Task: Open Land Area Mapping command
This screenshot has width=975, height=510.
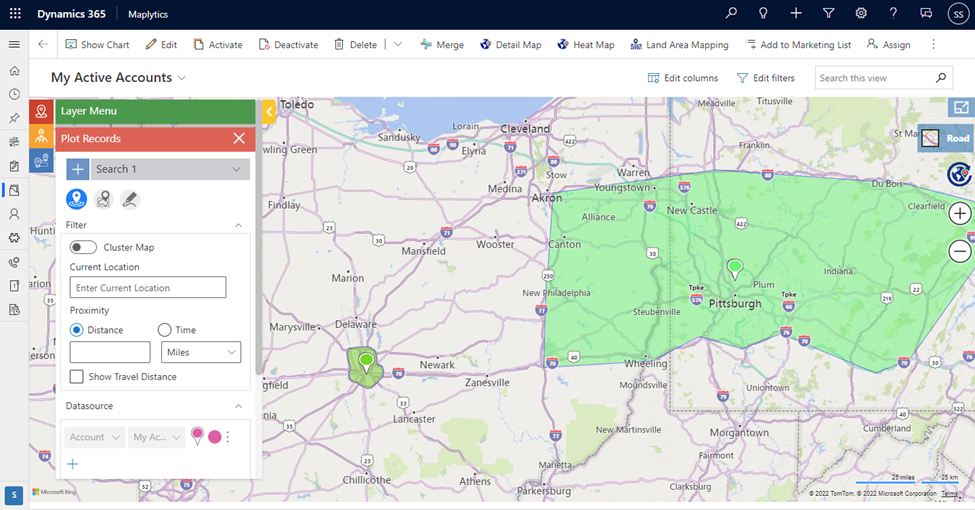Action: (x=679, y=45)
